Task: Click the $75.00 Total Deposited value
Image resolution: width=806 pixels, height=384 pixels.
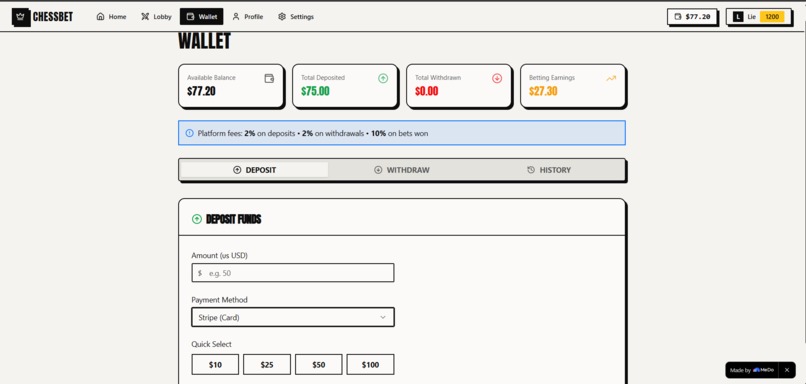Action: (x=315, y=92)
